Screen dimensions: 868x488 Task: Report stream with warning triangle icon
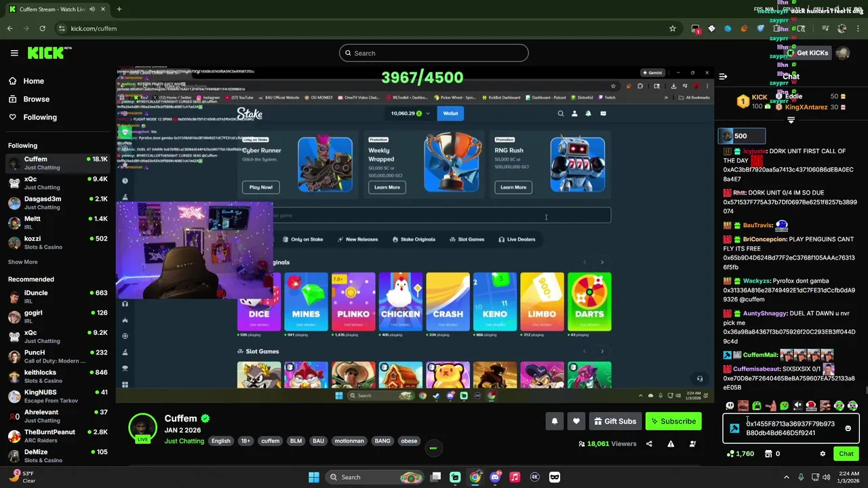click(x=671, y=444)
